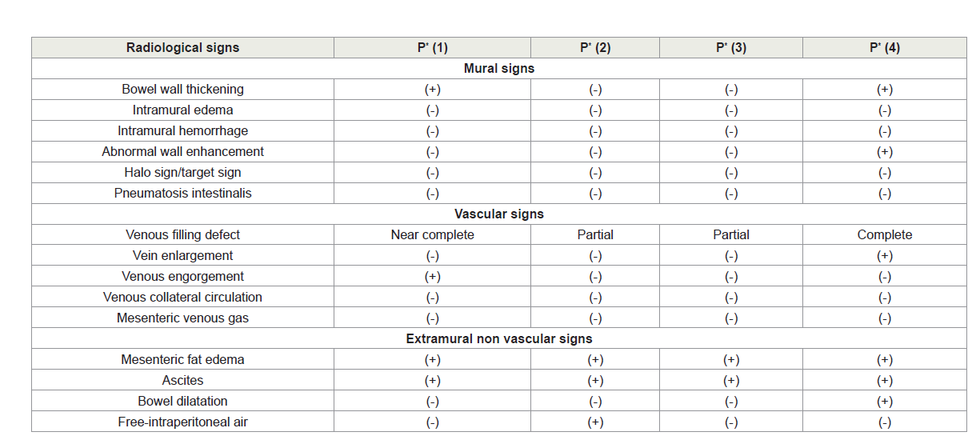Select the P* (4) column header
Screen dimensions: 980x444
pos(884,47)
